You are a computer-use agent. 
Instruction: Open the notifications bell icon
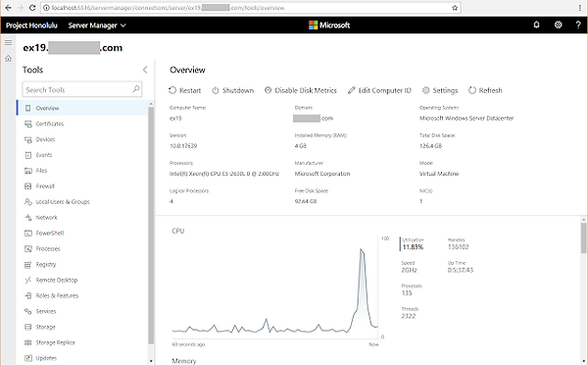tap(536, 25)
